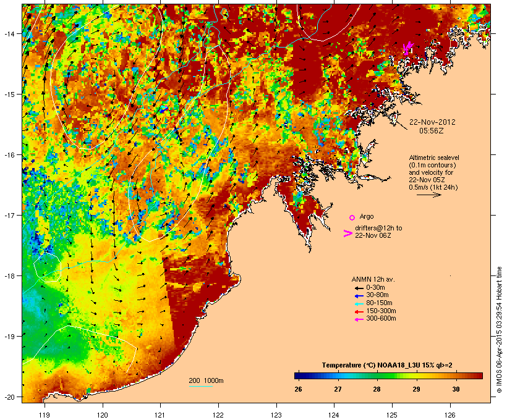Image resolution: width=507 pixels, height=420 pixels.
Task: Click the 125 longitude axis label
Action: click(392, 415)
